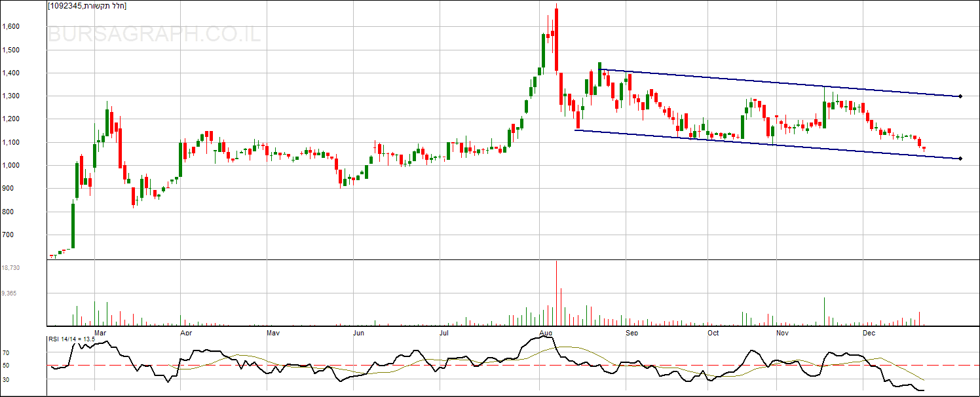Click the upper channel line's right endpoint marker
Screen dimensions: 980x397
pos(960,96)
